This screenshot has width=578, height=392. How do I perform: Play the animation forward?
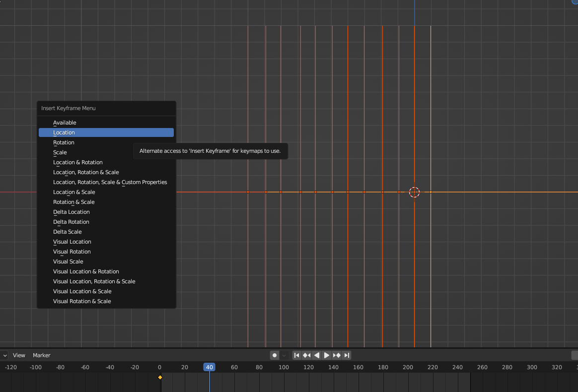(327, 355)
